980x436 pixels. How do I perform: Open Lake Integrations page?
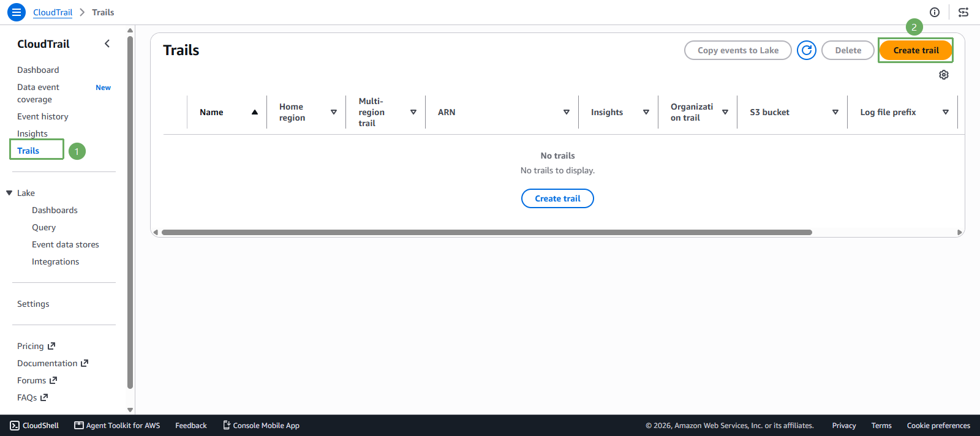[55, 261]
